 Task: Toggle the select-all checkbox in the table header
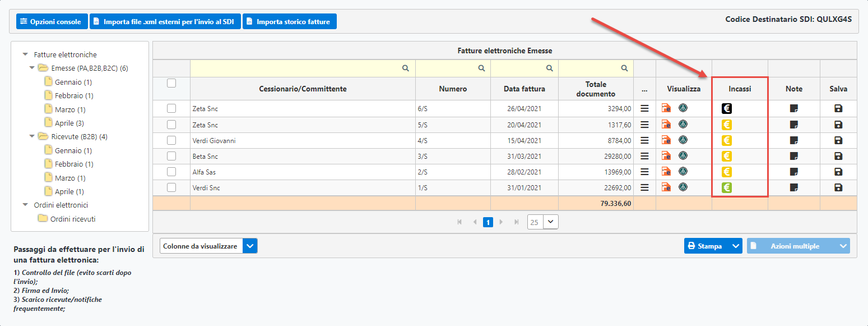171,83
